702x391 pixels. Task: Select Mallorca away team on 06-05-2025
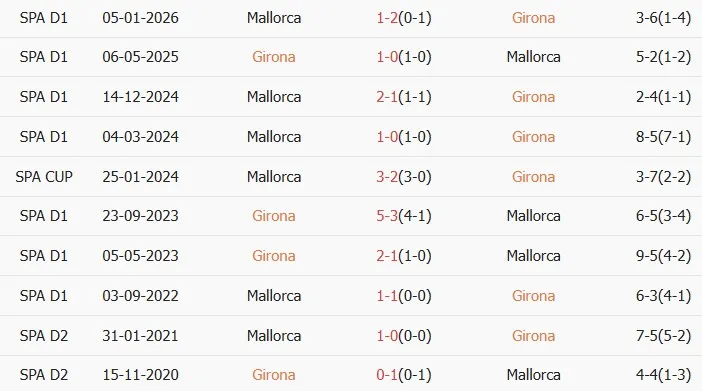[x=533, y=57]
